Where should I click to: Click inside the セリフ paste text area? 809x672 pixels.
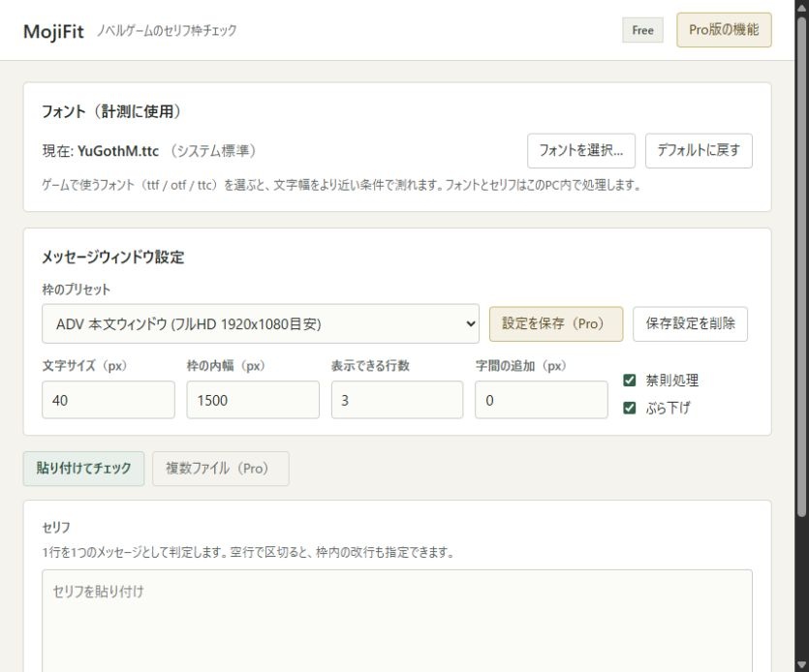(x=397, y=621)
